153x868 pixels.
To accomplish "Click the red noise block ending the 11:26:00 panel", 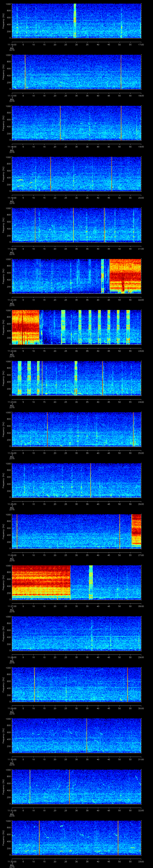I will [x=137, y=530].
